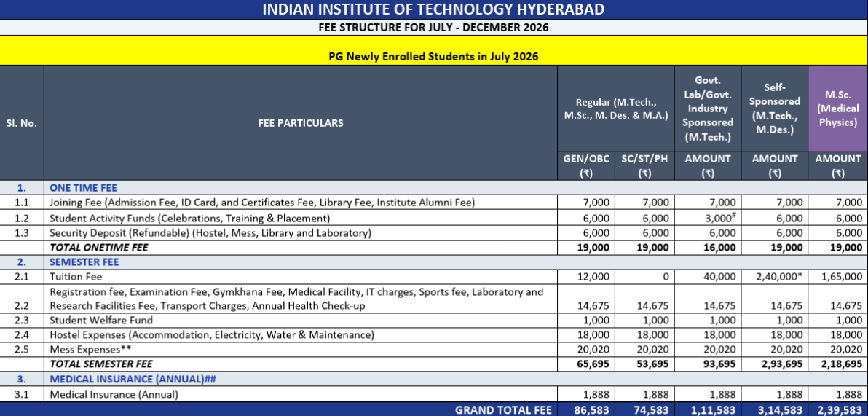This screenshot has width=868, height=416.
Task: Click the '3,000#' Student Activity Funds amount
Action: (720, 218)
